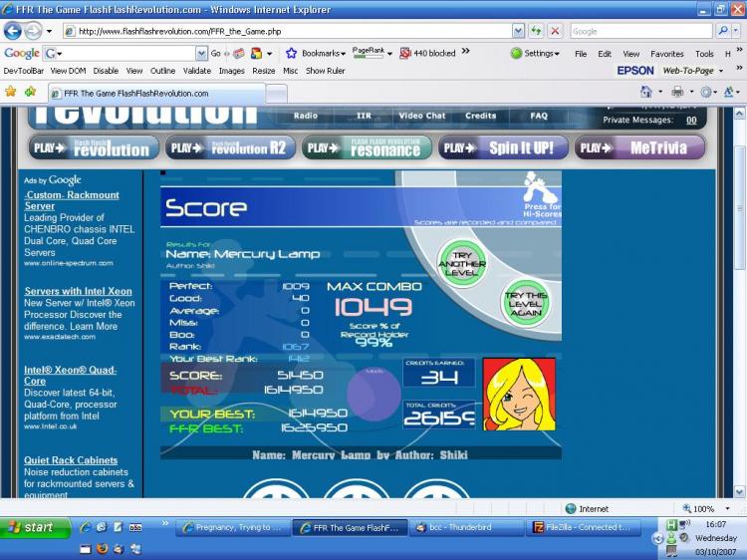Open the Google toolbar search dropdown

[x=202, y=54]
